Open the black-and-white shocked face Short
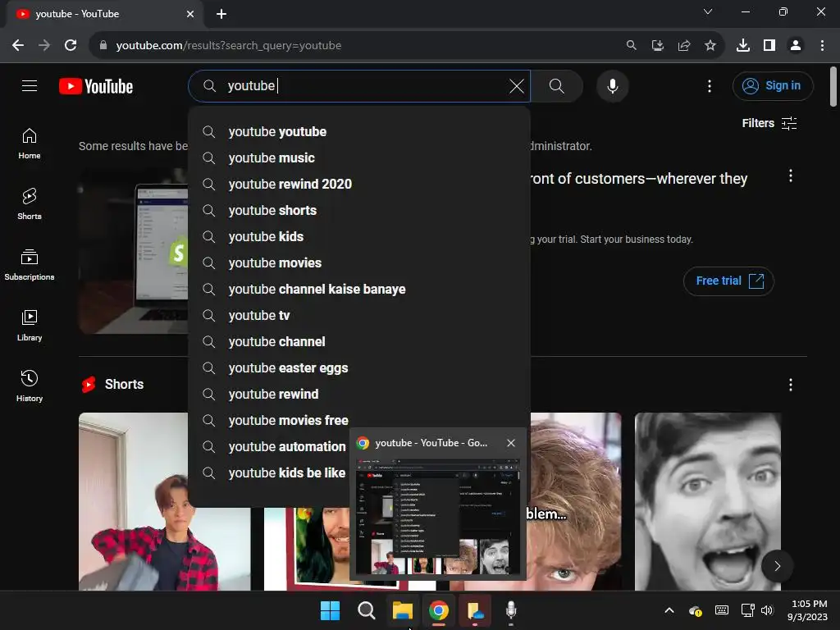Viewport: 840px width, 630px height. pyautogui.click(x=708, y=501)
